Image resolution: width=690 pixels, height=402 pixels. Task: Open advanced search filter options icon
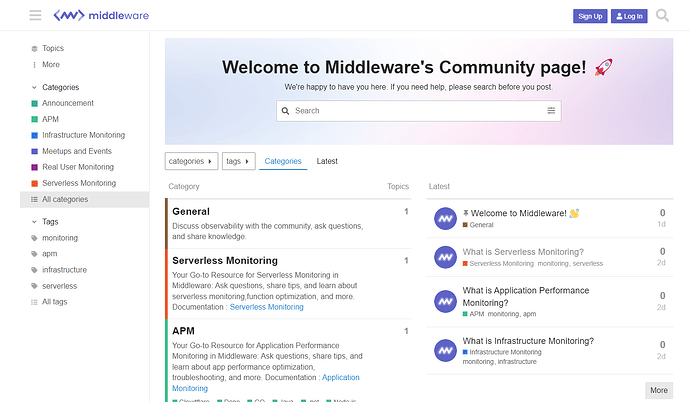click(551, 111)
